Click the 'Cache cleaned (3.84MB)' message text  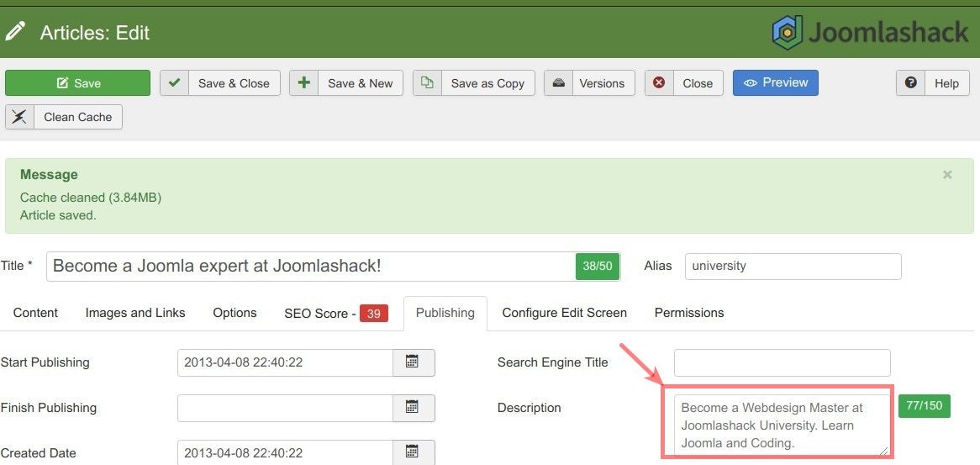pos(91,198)
